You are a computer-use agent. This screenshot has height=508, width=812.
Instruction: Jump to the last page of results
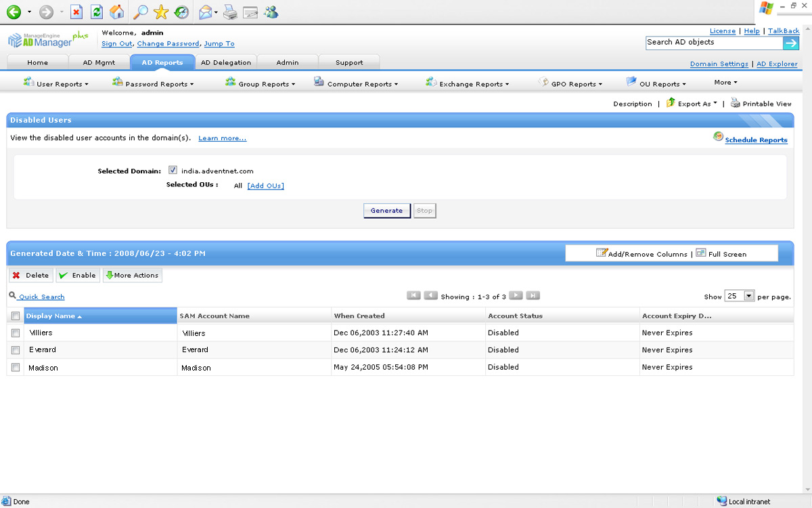point(533,296)
